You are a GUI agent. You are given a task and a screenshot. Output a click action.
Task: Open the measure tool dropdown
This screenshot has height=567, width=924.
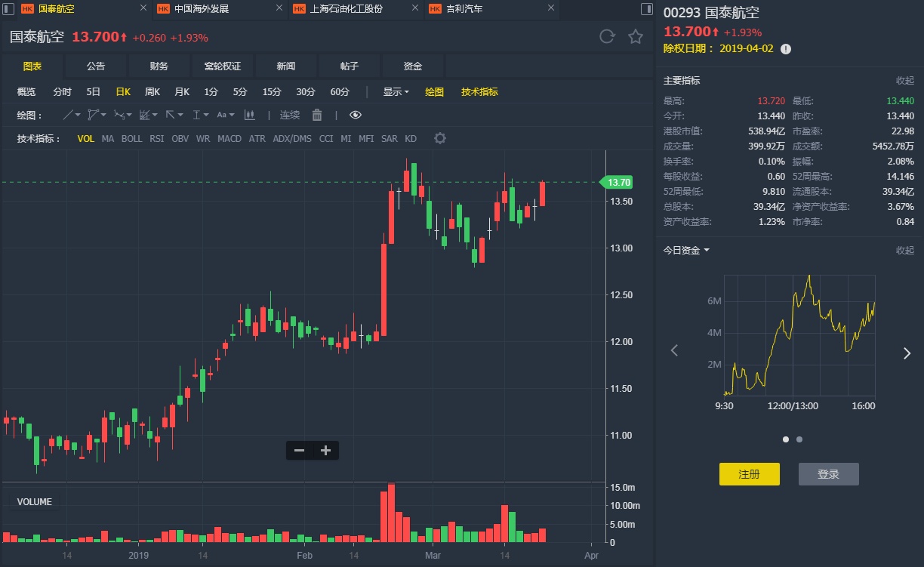200,115
